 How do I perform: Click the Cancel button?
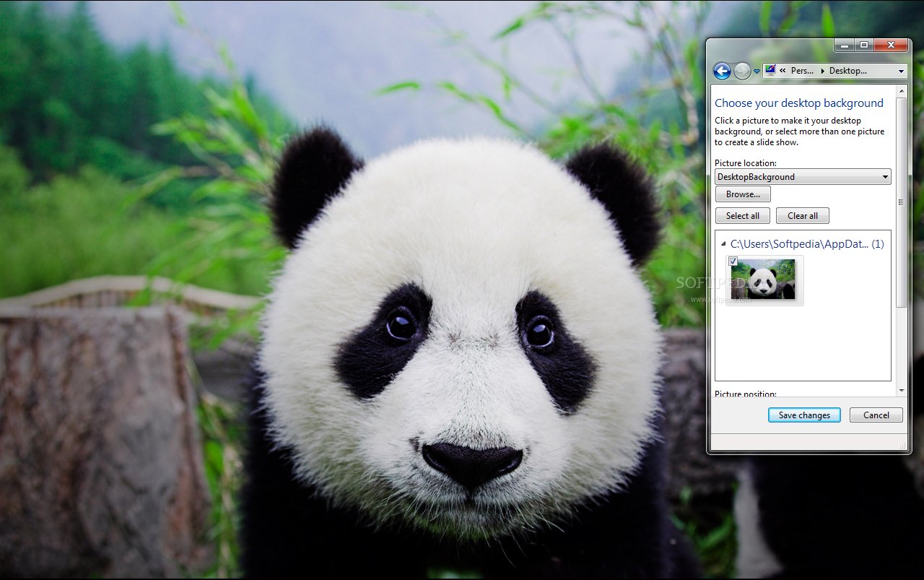876,415
